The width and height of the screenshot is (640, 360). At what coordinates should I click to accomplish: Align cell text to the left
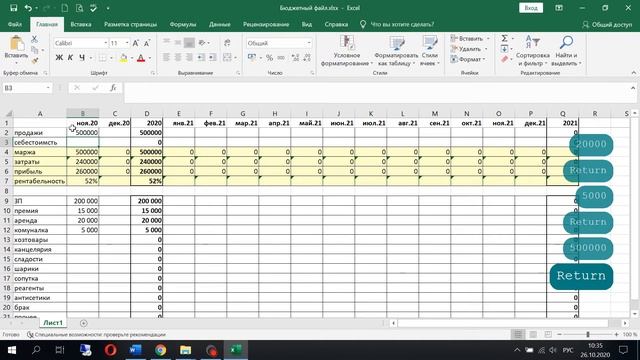(166, 58)
